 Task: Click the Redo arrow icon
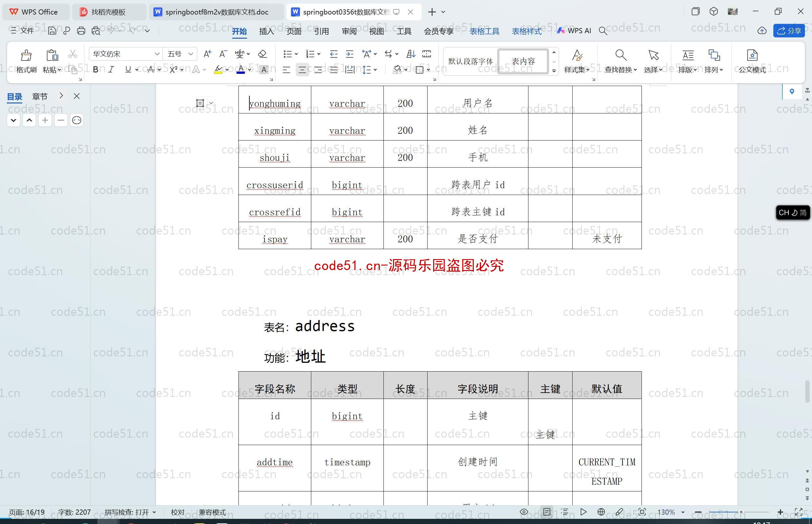point(133,30)
